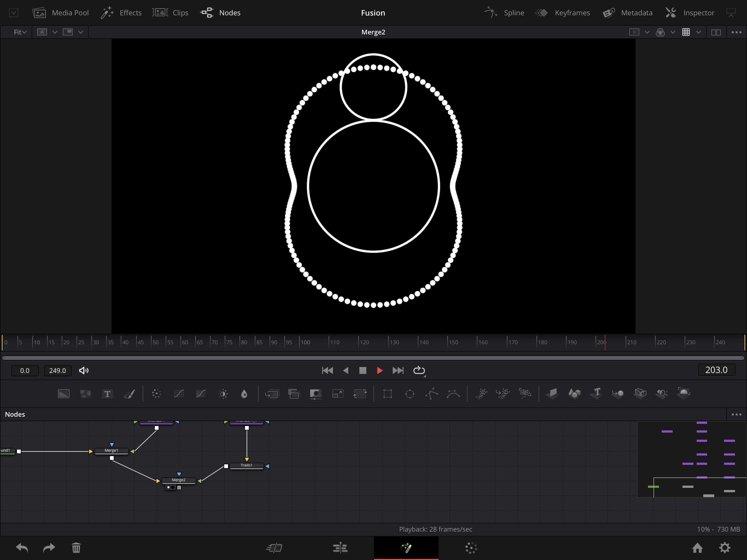Add a BSpline mask
The width and height of the screenshot is (747, 560).
click(x=453, y=394)
